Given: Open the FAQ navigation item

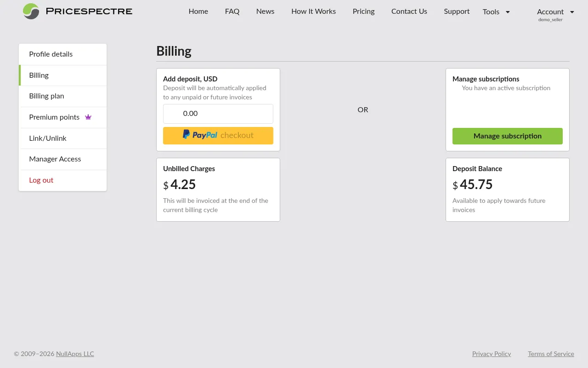Looking at the screenshot, I should 232,11.
